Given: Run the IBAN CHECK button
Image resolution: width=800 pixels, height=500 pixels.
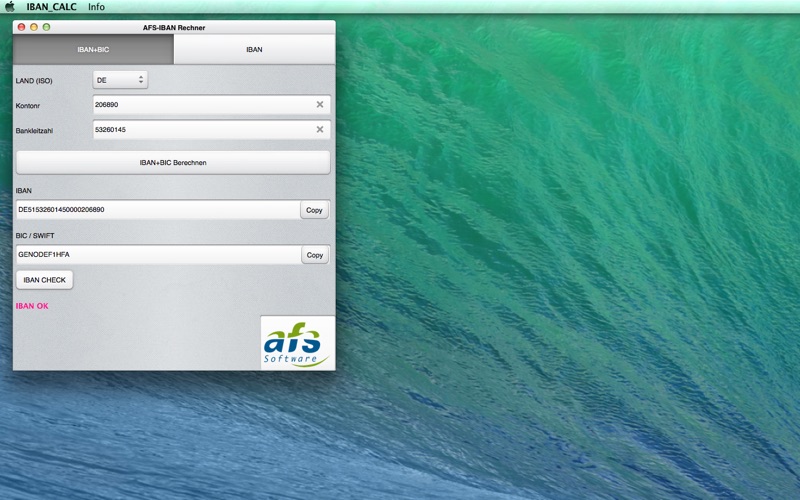Looking at the screenshot, I should tap(44, 280).
